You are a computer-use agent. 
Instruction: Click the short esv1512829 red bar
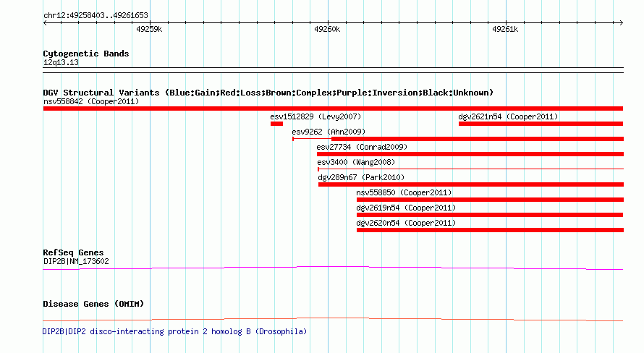pos(276,124)
